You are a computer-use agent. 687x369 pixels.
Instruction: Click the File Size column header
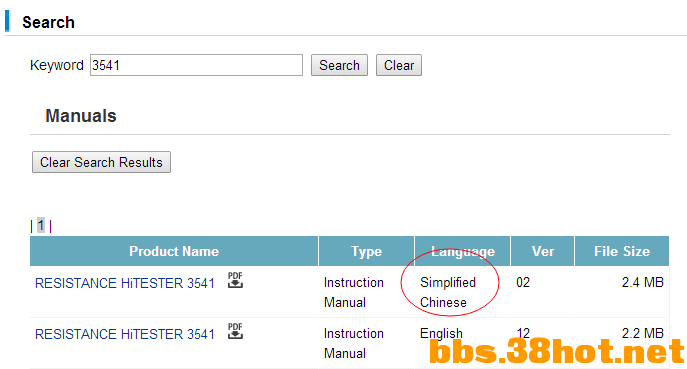[622, 251]
